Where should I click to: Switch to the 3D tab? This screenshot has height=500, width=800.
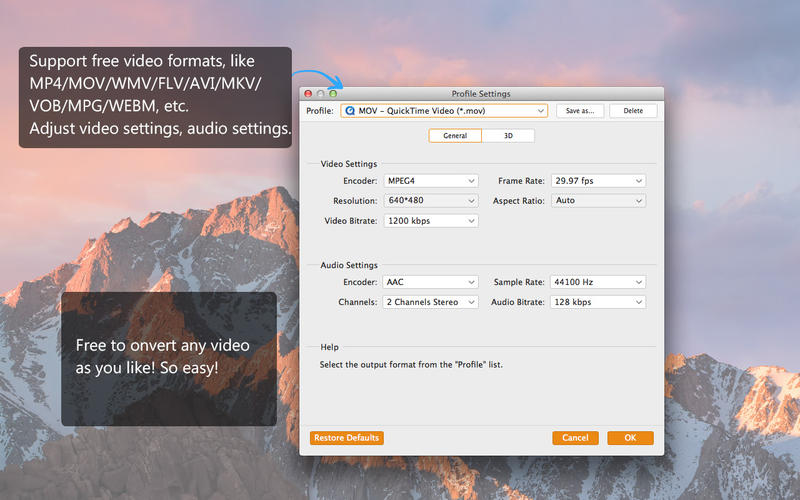pos(508,136)
